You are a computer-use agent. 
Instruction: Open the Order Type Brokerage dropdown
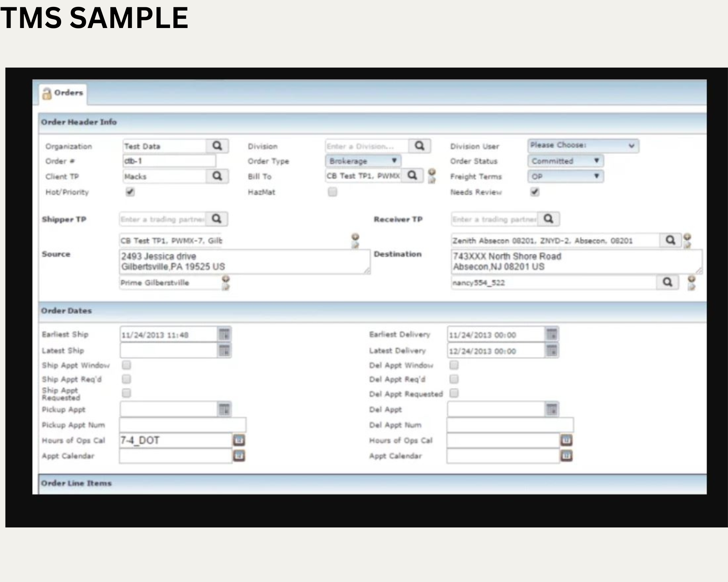click(x=363, y=161)
